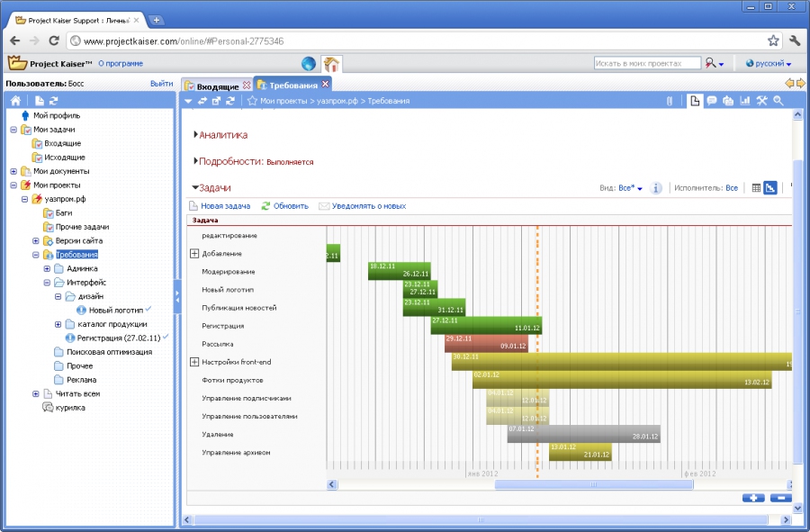The height and width of the screenshot is (532, 810).
Task: Click the search magnifier icon beside the search field
Action: click(711, 63)
